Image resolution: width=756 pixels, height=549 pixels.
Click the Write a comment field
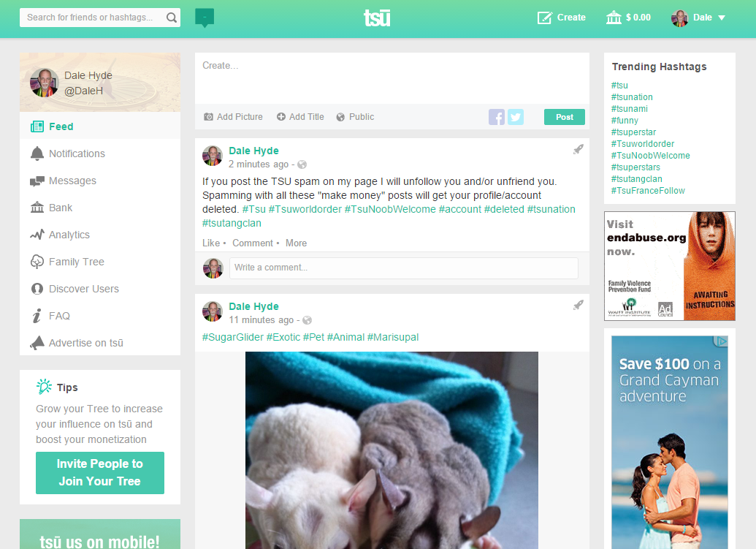(x=403, y=268)
